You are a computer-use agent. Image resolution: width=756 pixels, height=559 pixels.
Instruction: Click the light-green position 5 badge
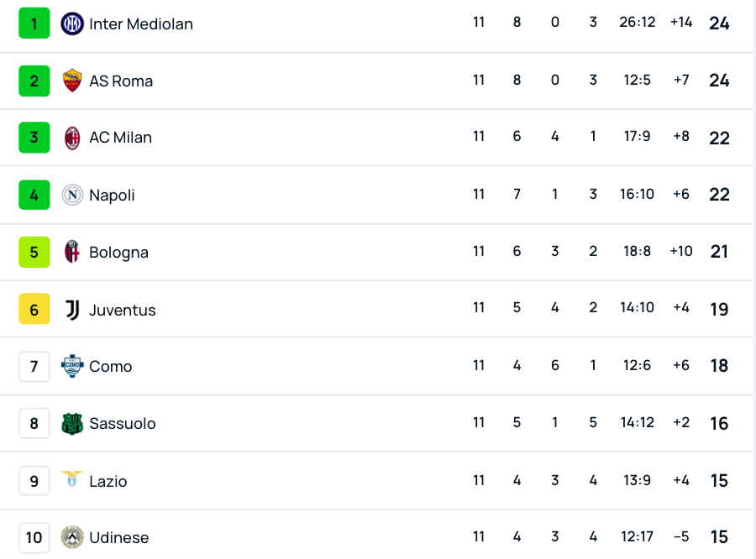coord(34,252)
